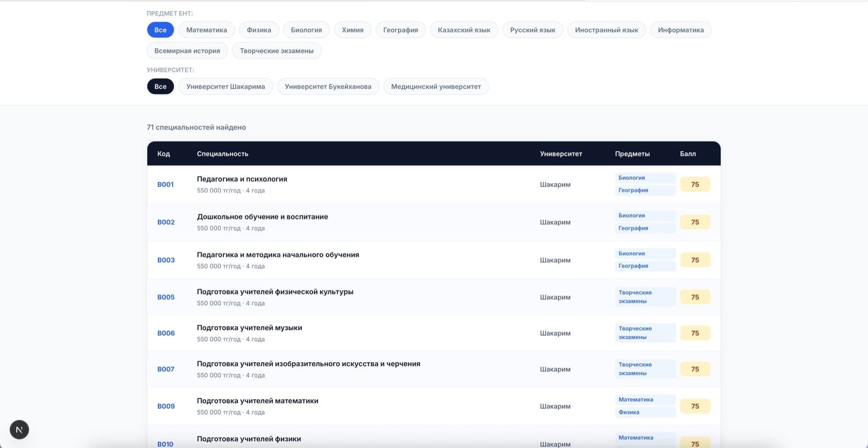Select 'Подготовка учителей физики' specialty
The width and height of the screenshot is (868, 448).
coord(249,439)
